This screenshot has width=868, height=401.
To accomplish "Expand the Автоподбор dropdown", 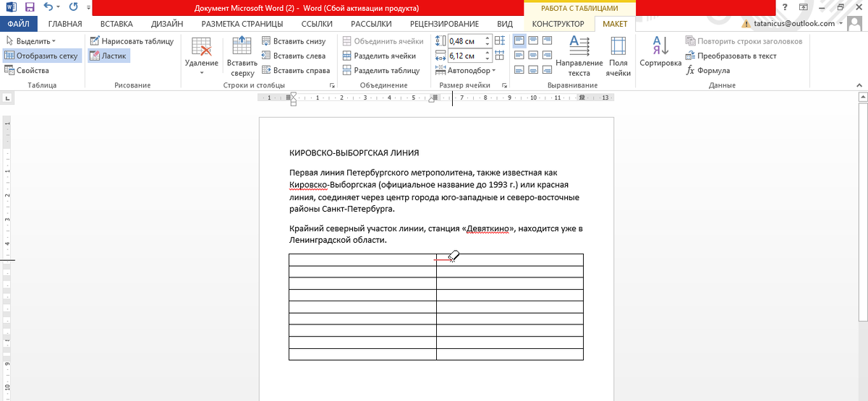I will (467, 71).
